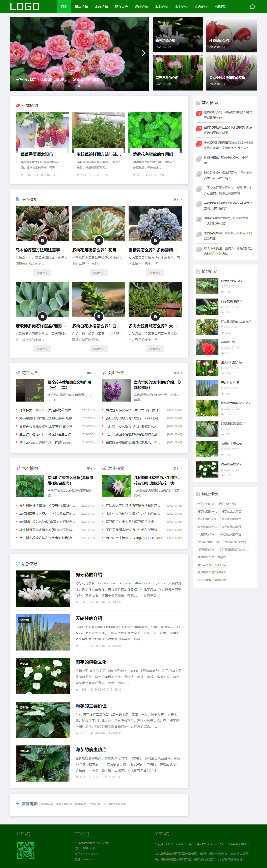This screenshot has height=868, width=267.
Task: Open 缤论花卉栽培的意义和作用 featured article
Action: click(69, 385)
